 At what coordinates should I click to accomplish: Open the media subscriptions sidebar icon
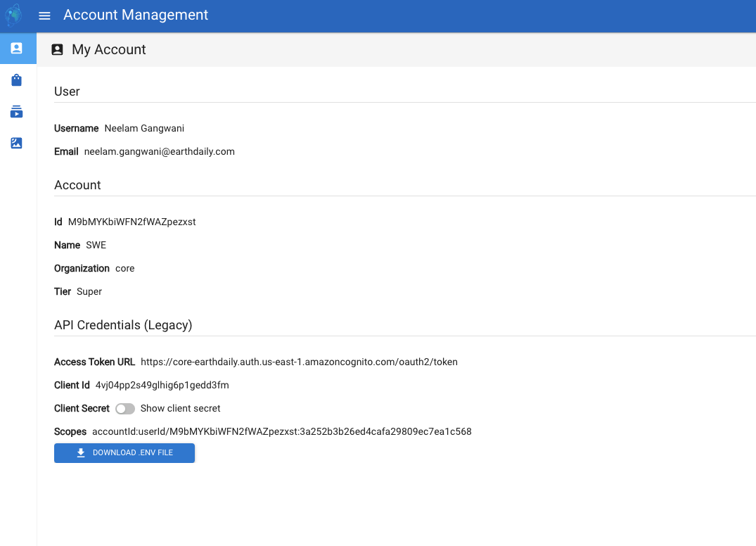tap(17, 112)
